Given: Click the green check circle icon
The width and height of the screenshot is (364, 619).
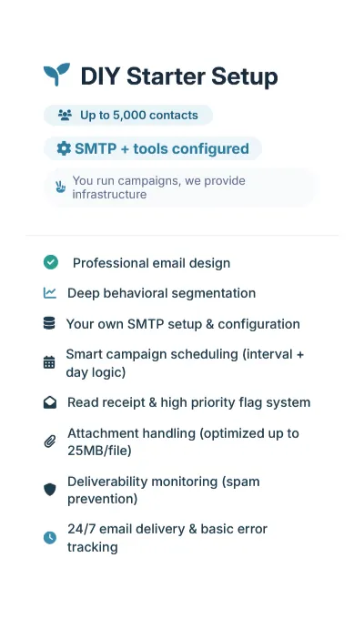Looking at the screenshot, I should click(x=51, y=262).
